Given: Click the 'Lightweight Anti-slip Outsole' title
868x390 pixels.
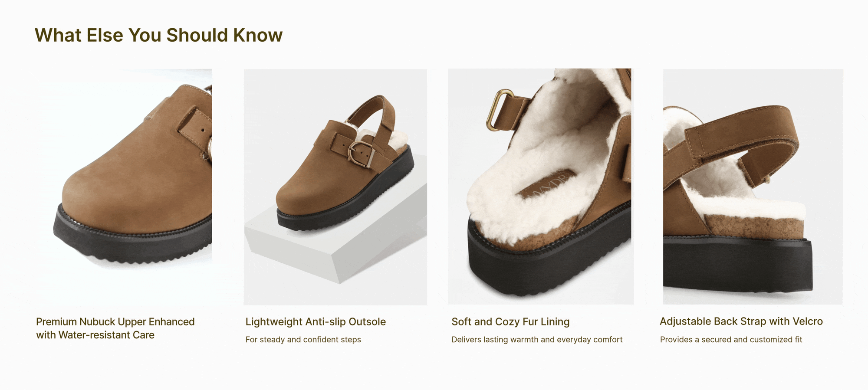Looking at the screenshot, I should coord(316,322).
